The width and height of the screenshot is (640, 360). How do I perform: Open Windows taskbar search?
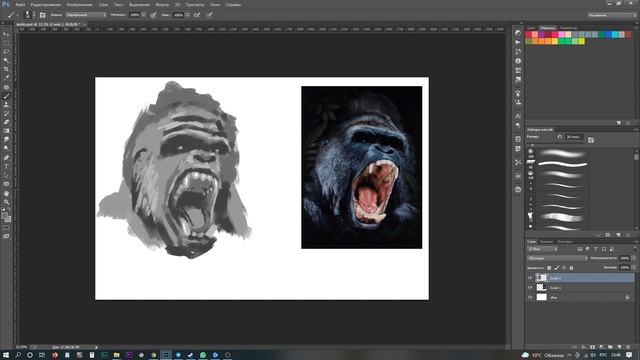[18, 355]
